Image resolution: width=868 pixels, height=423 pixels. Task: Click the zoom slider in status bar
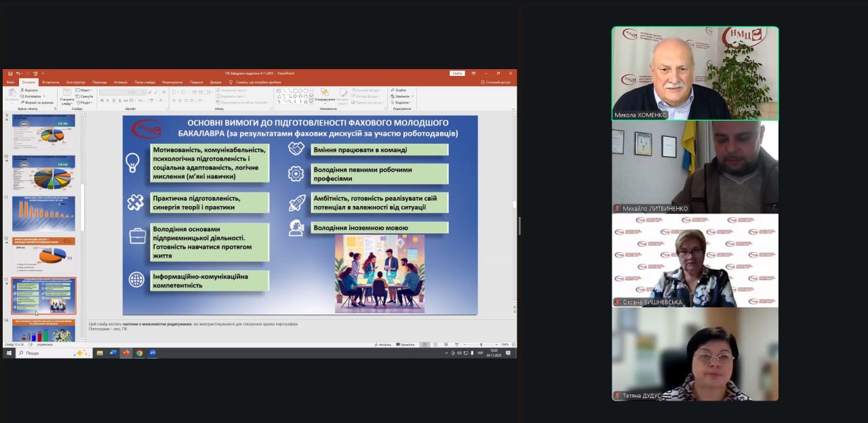[x=481, y=344]
